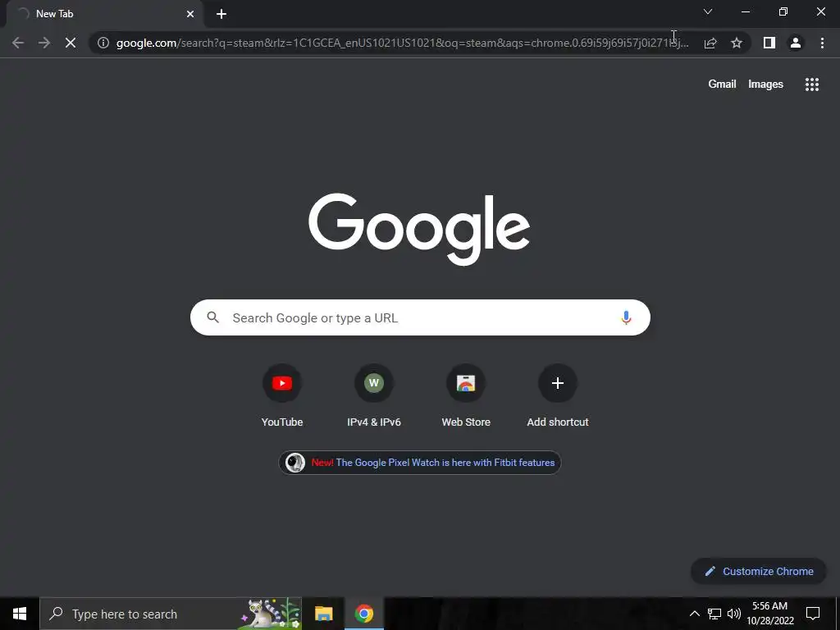This screenshot has width=840, height=630.
Task: Click the browser forward arrow
Action: (x=44, y=43)
